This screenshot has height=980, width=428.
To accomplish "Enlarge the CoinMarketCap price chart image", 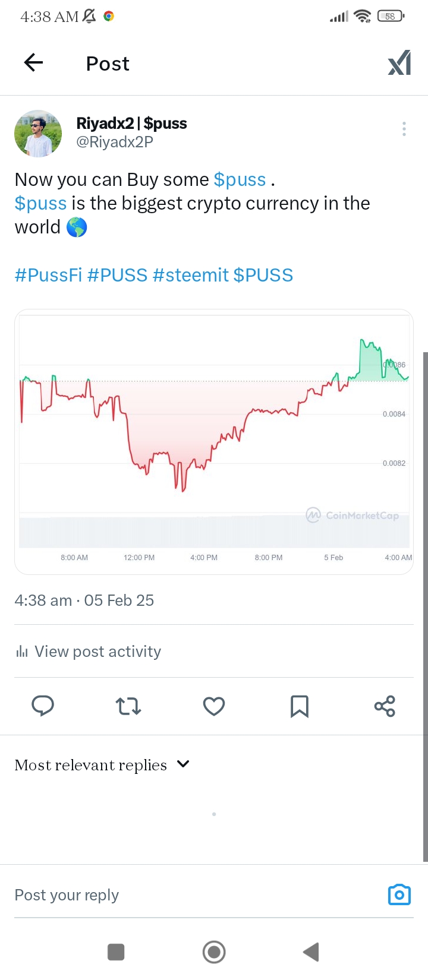I will pyautogui.click(x=214, y=441).
